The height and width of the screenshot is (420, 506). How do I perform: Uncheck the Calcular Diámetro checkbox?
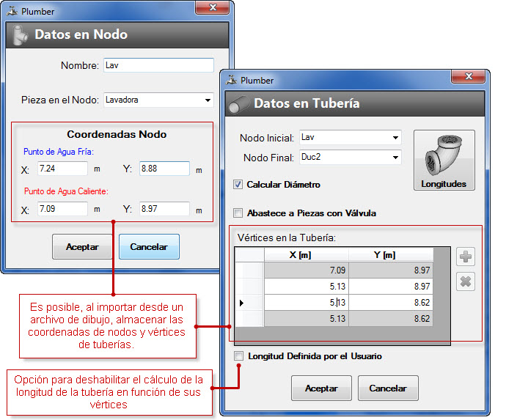[x=238, y=185]
